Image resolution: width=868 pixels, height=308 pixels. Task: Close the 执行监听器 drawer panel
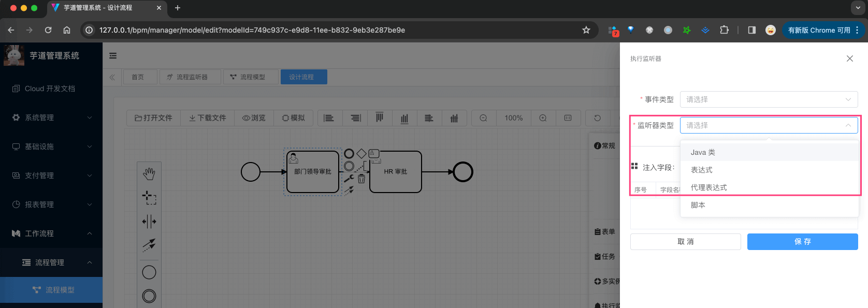pos(850,58)
